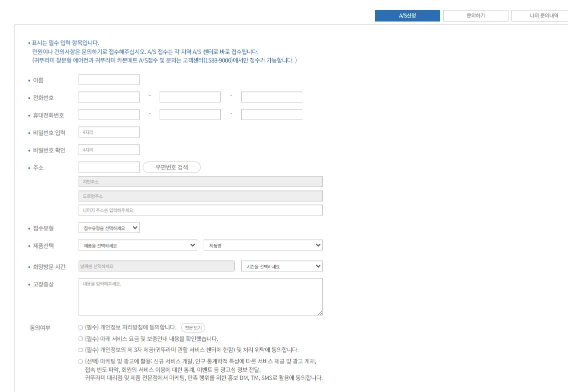Click the 이름 name input field
The height and width of the screenshot is (392, 568).
coord(109,79)
